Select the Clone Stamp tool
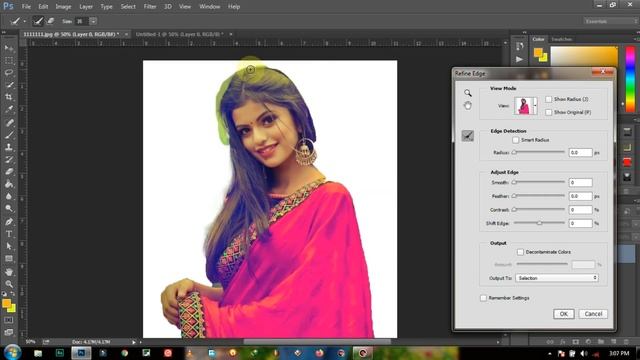 [x=9, y=147]
